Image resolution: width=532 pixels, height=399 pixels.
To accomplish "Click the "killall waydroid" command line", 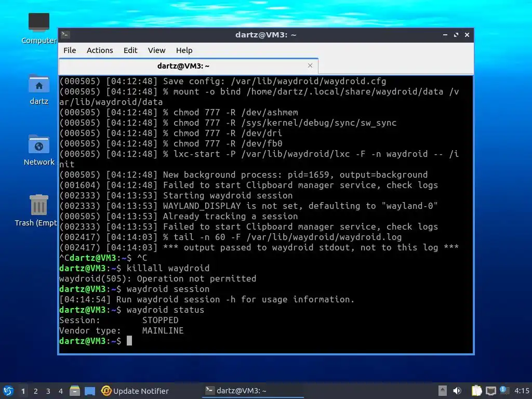I will [x=135, y=268].
